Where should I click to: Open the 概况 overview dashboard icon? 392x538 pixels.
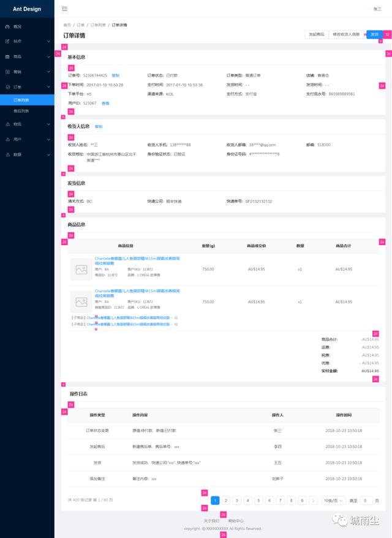pyautogui.click(x=7, y=26)
